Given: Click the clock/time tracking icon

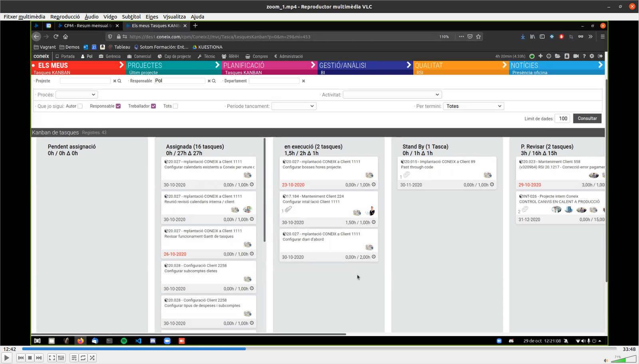Looking at the screenshot, I should point(549,56).
